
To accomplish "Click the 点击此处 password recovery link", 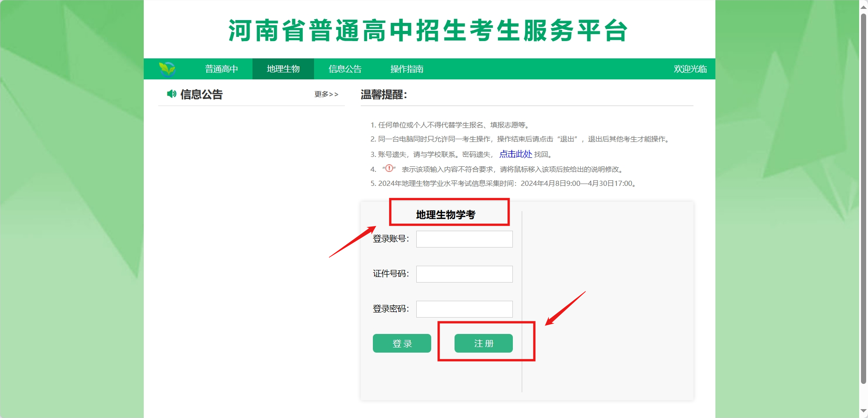I will point(516,154).
